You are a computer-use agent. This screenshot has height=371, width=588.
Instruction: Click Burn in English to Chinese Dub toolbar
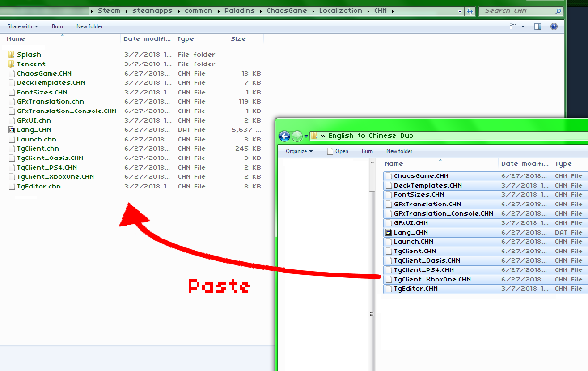tap(367, 151)
